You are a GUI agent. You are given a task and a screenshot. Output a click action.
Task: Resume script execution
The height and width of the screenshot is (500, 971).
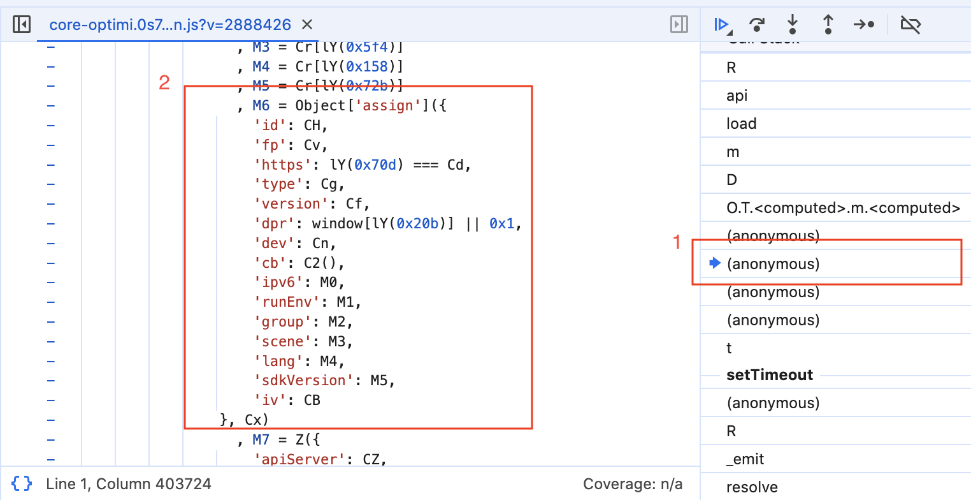pyautogui.click(x=721, y=24)
